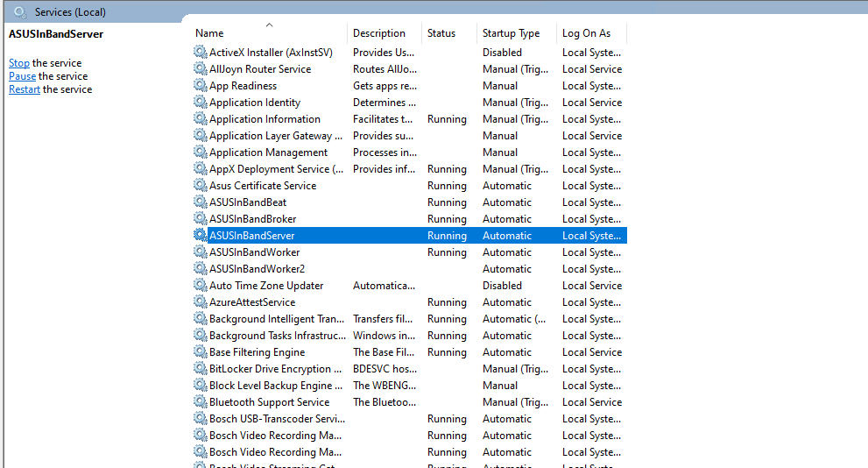
Task: Click the gear icon of Auto Time Zone Updater
Action: point(200,285)
